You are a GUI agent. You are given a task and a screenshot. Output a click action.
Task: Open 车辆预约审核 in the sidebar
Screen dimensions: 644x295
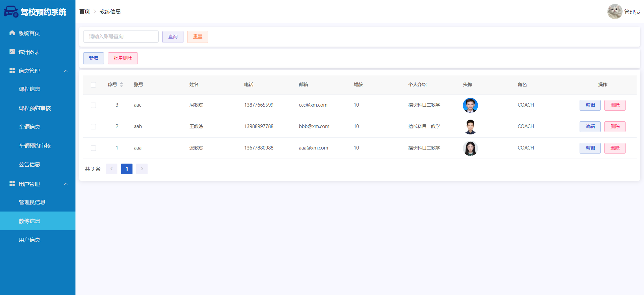pyautogui.click(x=38, y=145)
